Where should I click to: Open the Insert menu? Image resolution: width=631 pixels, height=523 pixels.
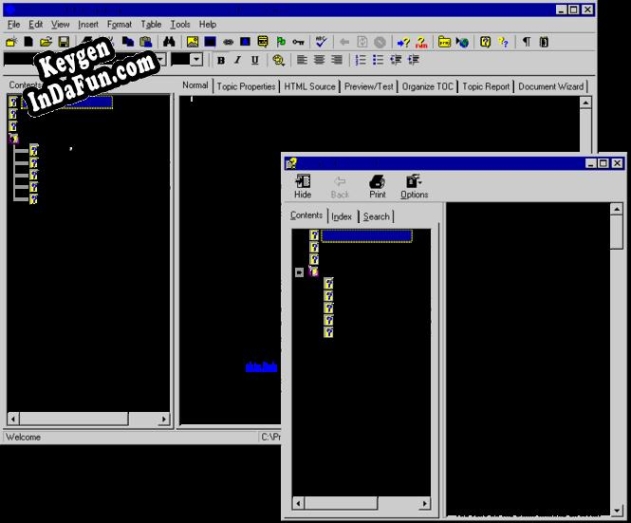pyautogui.click(x=88, y=25)
